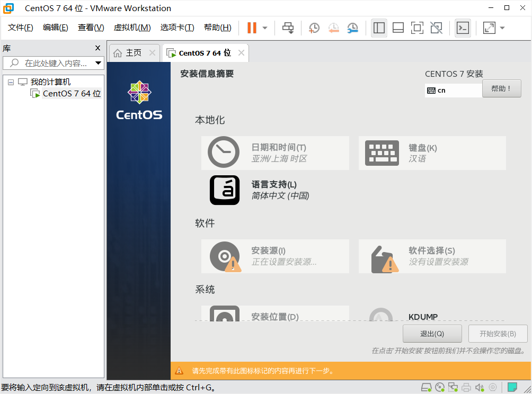This screenshot has height=394, width=532.
Task: Click the warning triangle in the orange bar
Action: pyautogui.click(x=179, y=371)
